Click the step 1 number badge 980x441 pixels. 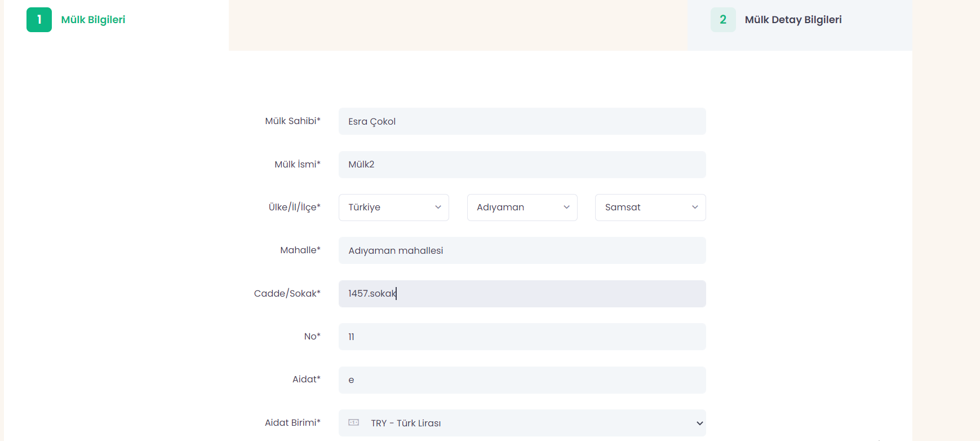(x=39, y=20)
